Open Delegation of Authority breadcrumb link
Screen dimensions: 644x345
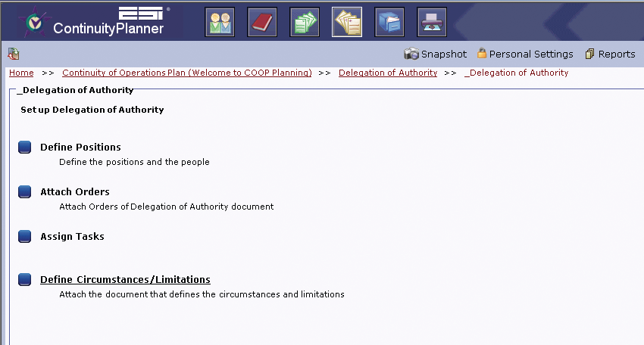388,73
